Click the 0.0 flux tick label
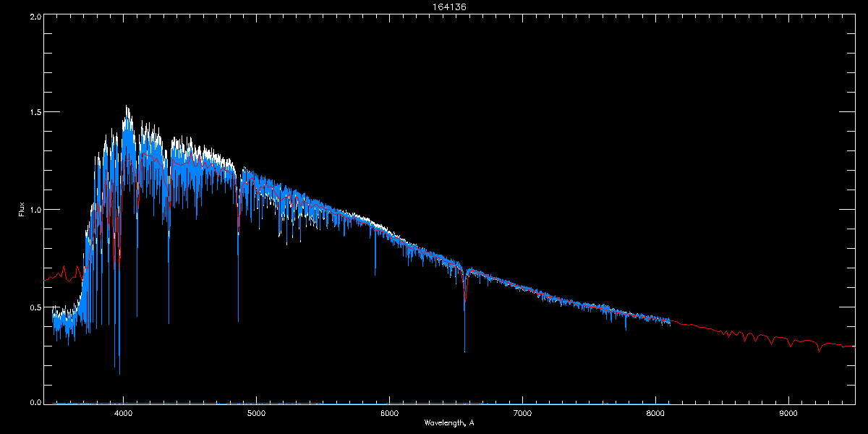868x434 pixels. pos(35,401)
